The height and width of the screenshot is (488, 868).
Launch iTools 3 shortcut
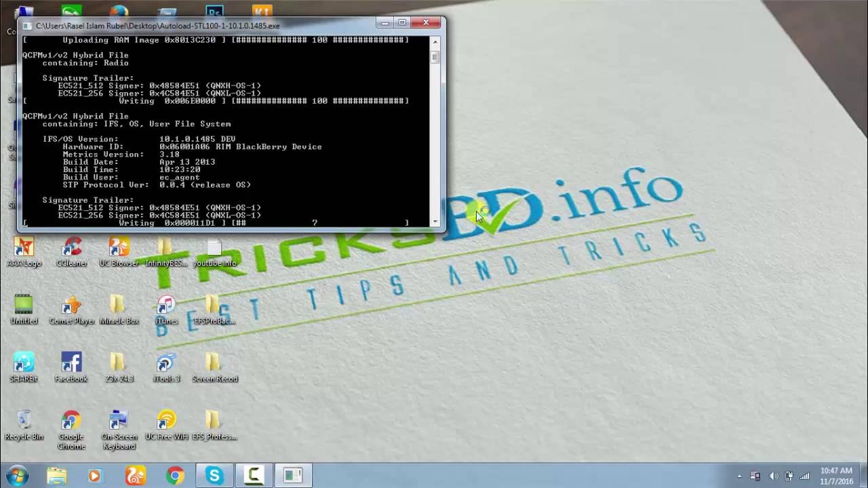pos(166,367)
